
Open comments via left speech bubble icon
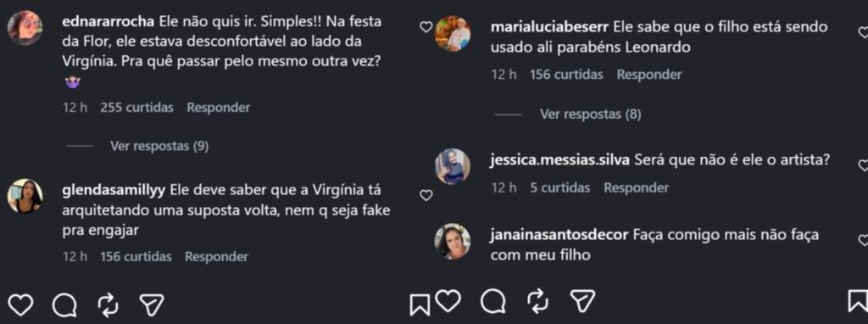click(x=64, y=304)
